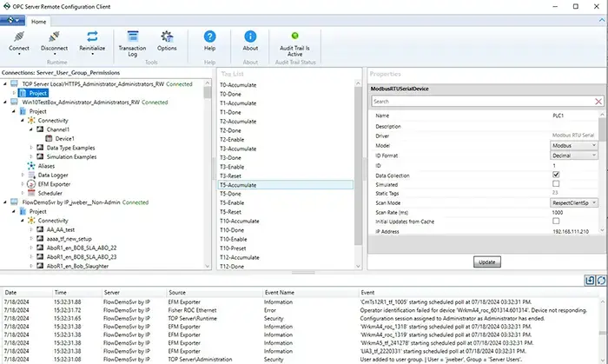Expand the EFM Exporter node arrow
Screen dimensions: 608x364
pos(23,184)
